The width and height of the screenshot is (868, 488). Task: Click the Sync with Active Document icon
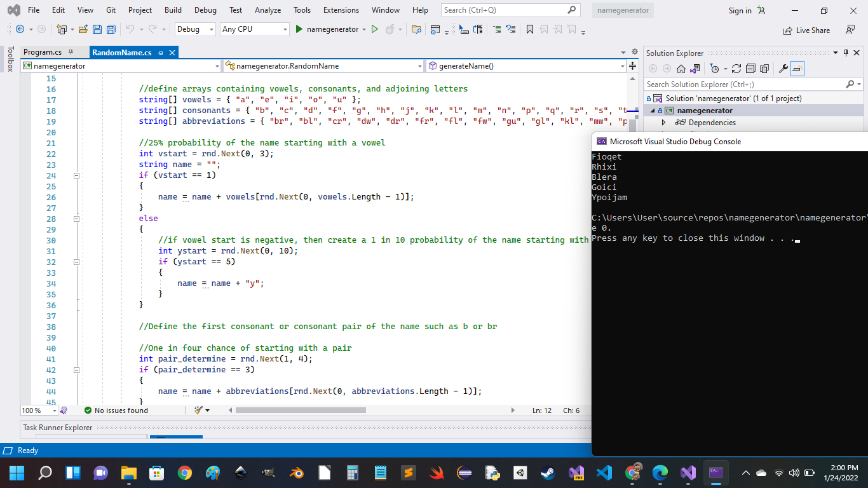[736, 69]
